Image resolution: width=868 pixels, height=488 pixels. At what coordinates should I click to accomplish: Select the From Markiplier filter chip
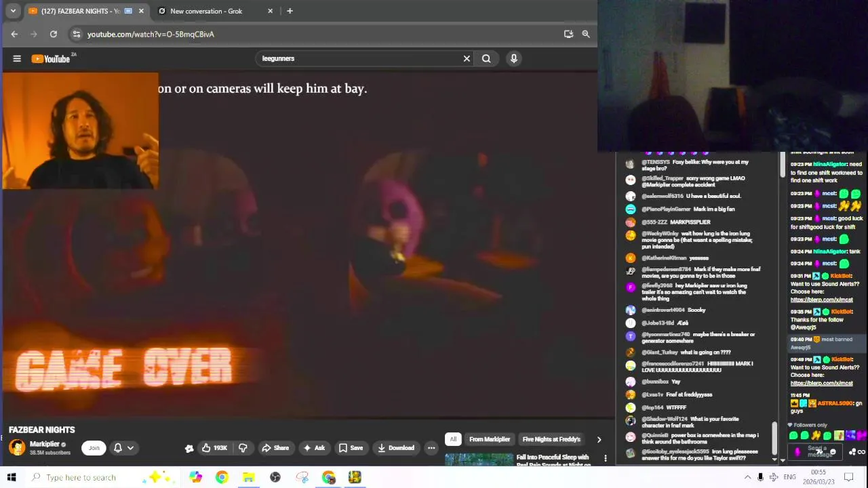490,439
